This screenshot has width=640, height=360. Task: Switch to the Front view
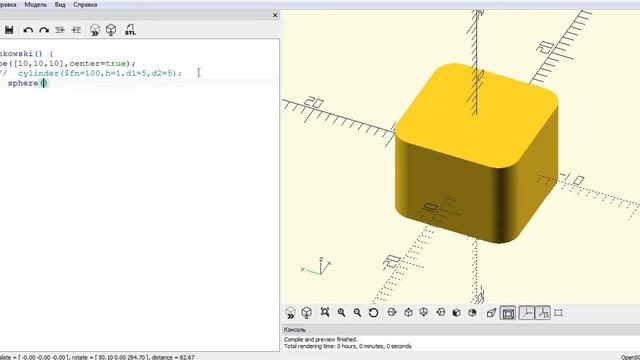pyautogui.click(x=456, y=313)
